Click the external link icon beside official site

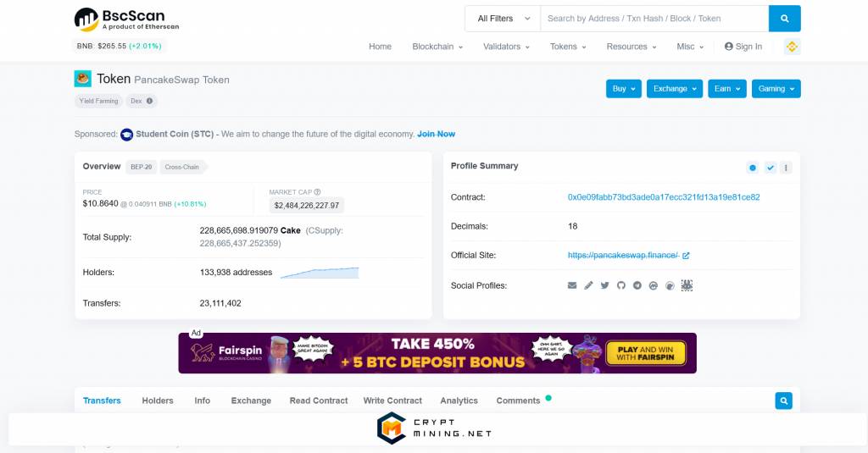pyautogui.click(x=686, y=256)
